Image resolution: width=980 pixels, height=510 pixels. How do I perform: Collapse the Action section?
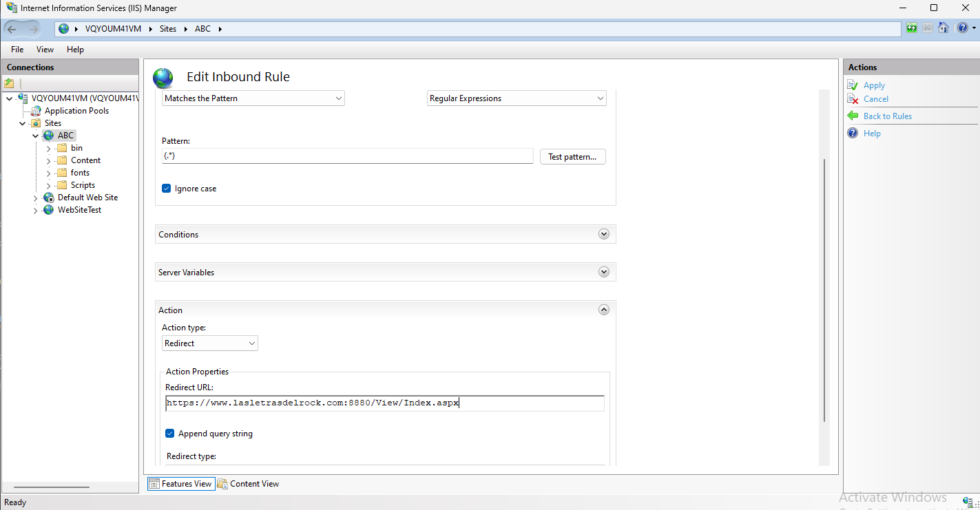[x=604, y=310]
